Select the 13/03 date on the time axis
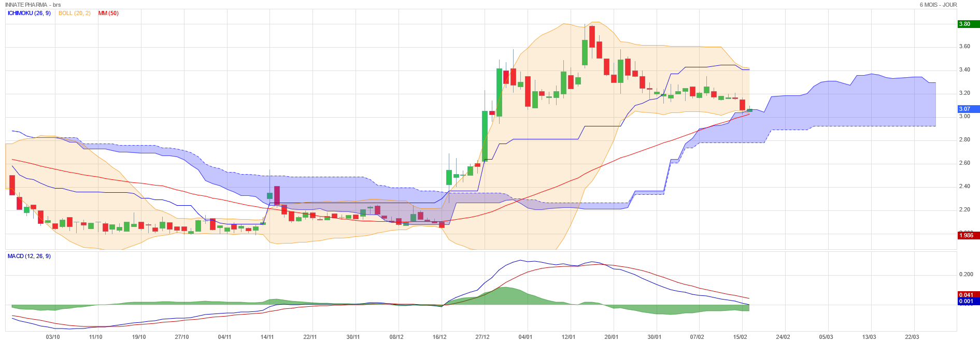980x342 pixels. [869, 337]
